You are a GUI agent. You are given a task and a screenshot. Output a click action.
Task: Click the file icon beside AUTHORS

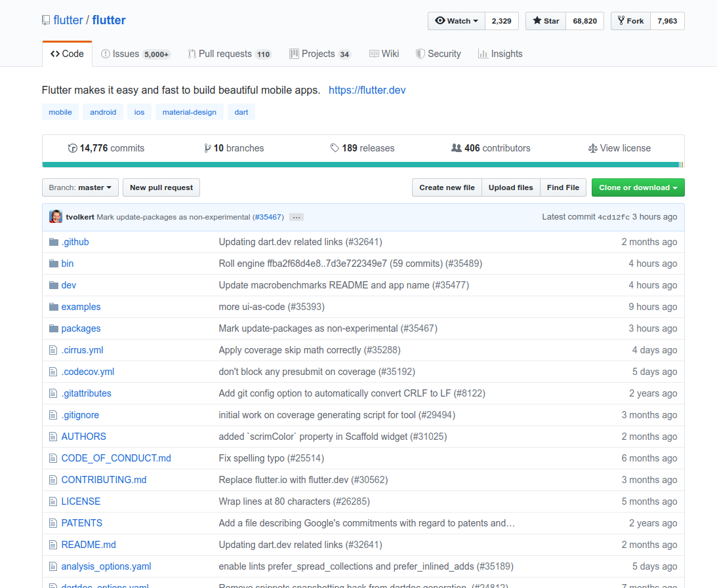click(x=53, y=437)
